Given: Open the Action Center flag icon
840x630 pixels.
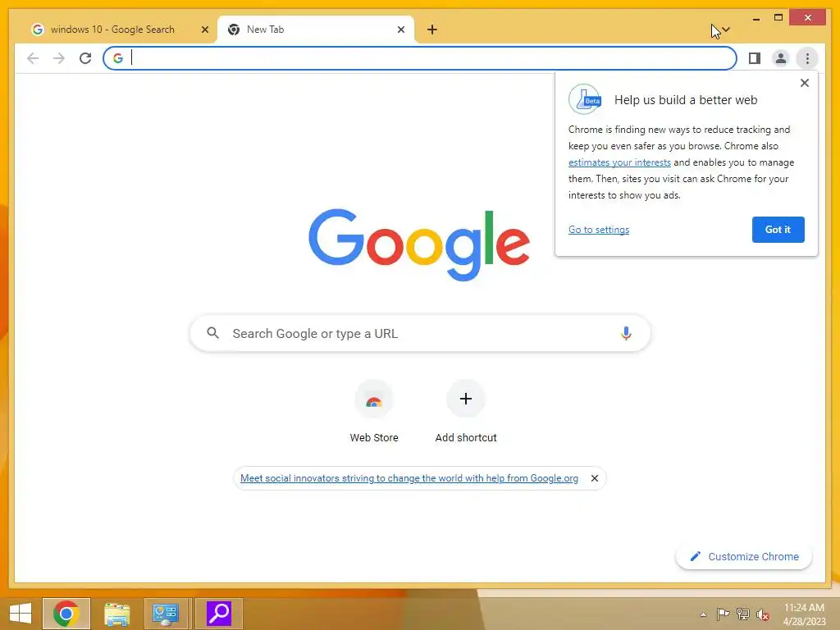Looking at the screenshot, I should [x=723, y=614].
